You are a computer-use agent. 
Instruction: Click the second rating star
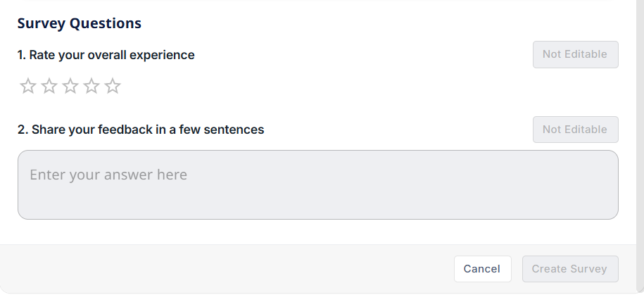pos(49,87)
